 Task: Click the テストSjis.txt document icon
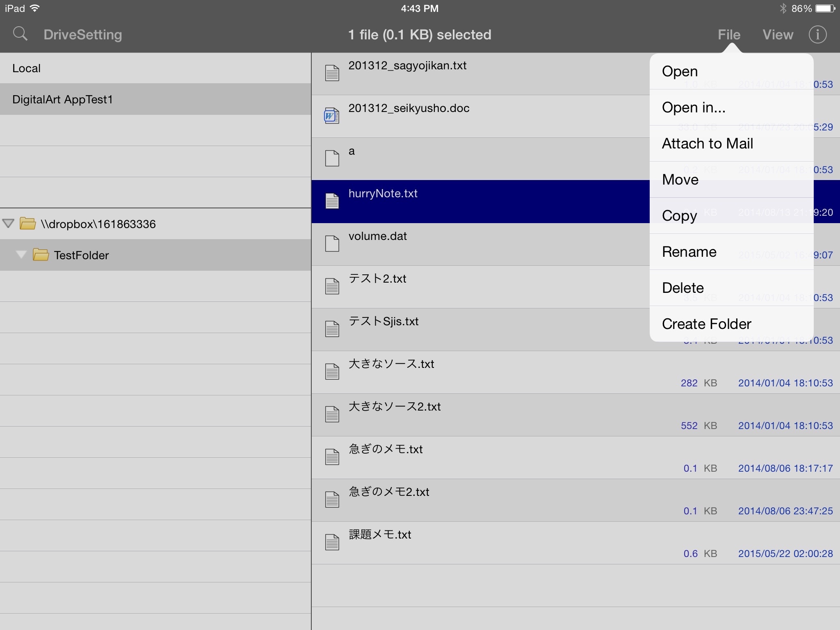coord(332,329)
